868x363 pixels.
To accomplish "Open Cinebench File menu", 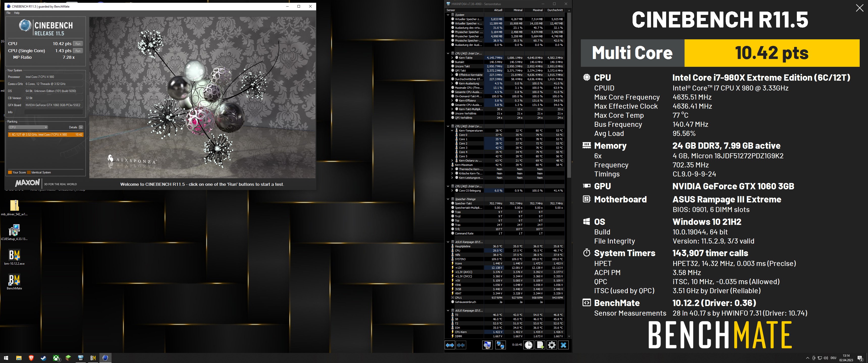I will (x=8, y=13).
